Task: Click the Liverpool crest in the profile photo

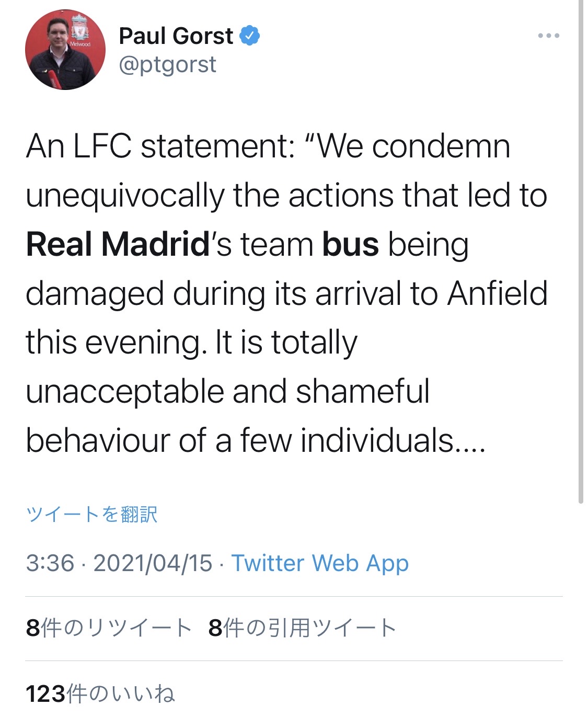Action: [x=79, y=29]
